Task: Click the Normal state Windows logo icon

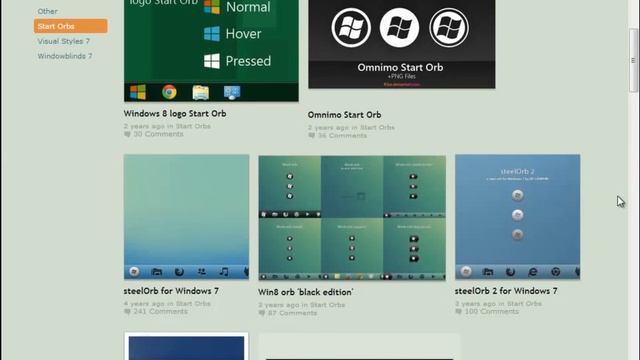Action: [212, 7]
